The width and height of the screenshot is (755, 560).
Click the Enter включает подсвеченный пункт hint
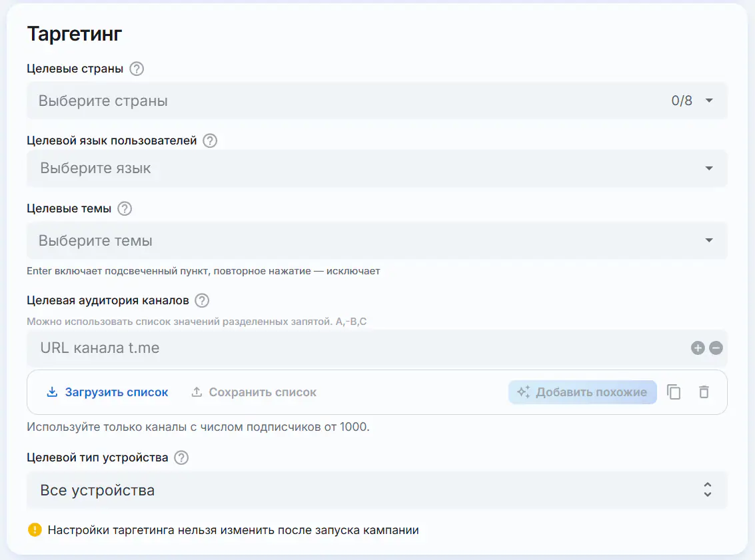point(203,271)
